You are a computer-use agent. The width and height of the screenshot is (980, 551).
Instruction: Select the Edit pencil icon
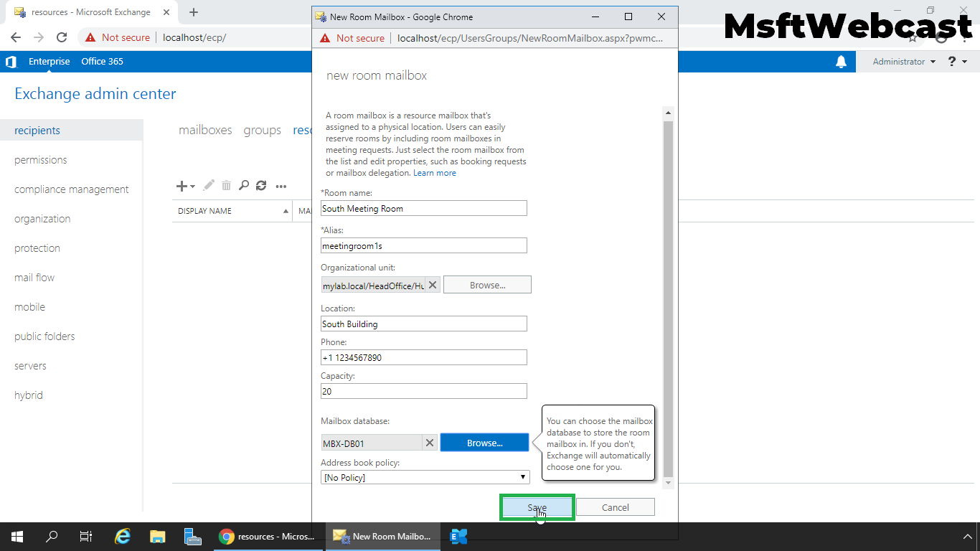click(x=208, y=186)
